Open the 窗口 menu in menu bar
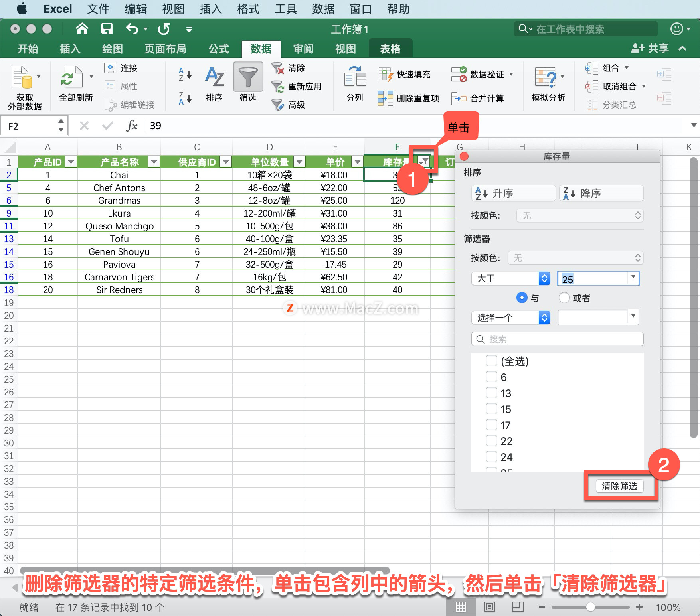Image resolution: width=700 pixels, height=616 pixels. click(x=361, y=9)
